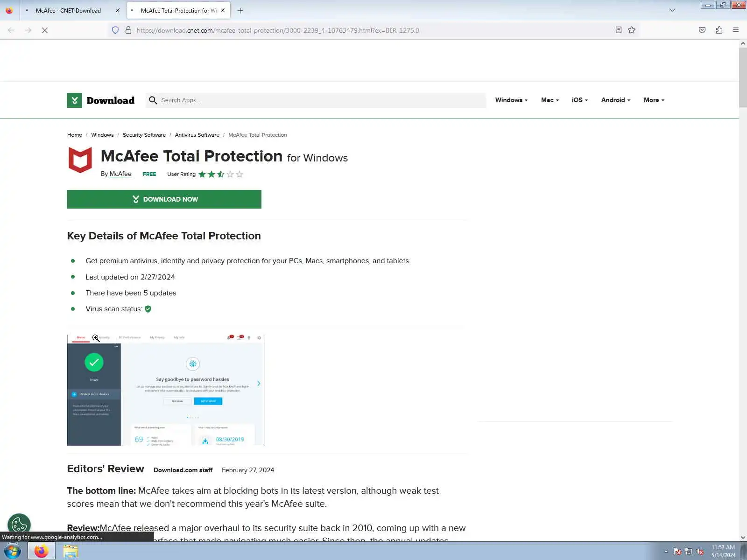Click the FREE price label
Image resolution: width=747 pixels, height=560 pixels.
149,174
